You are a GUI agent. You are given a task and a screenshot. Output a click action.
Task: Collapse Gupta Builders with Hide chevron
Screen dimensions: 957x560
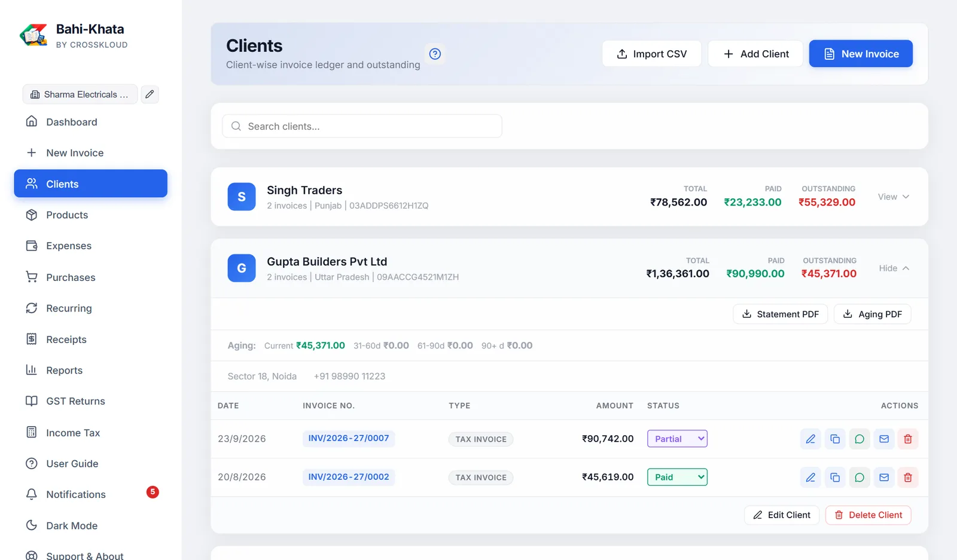(894, 268)
